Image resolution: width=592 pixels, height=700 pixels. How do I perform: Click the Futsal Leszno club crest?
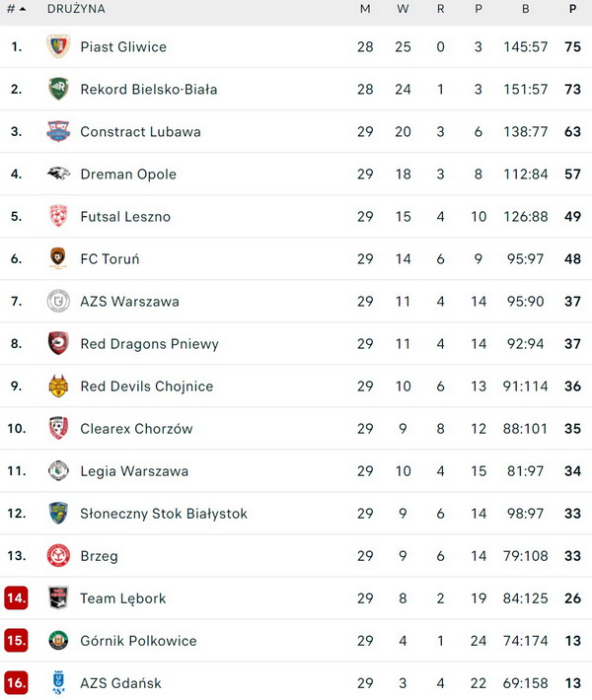click(58, 216)
